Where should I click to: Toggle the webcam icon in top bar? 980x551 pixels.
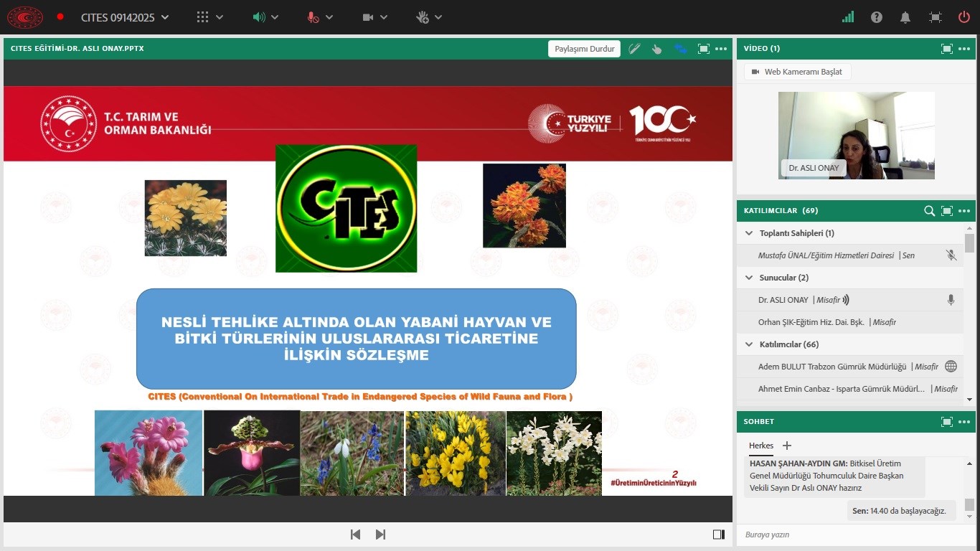click(368, 17)
